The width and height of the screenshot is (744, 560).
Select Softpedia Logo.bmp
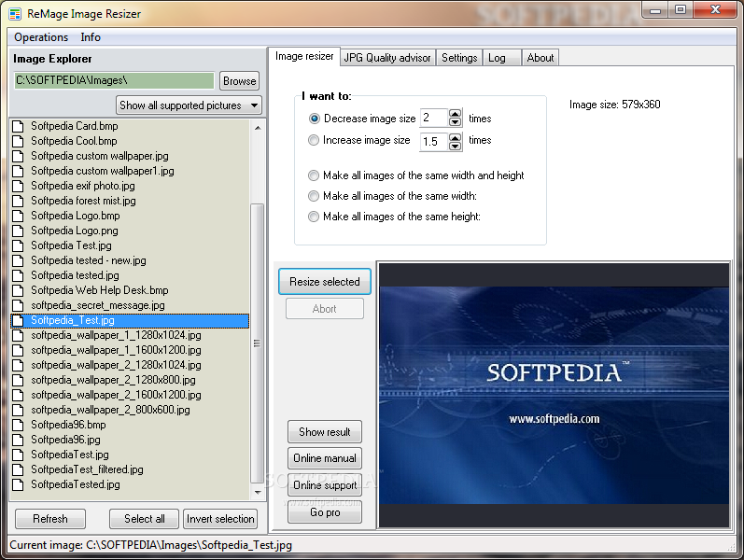tap(130, 216)
